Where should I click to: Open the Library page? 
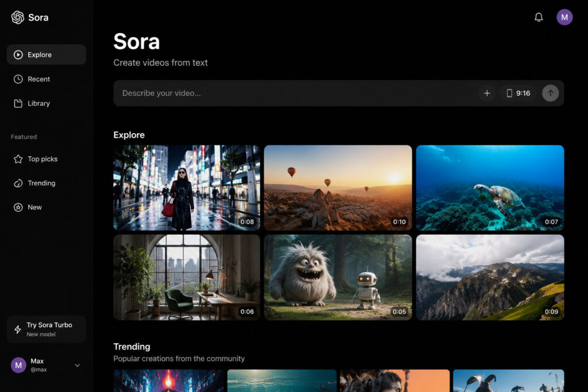pyautogui.click(x=47, y=103)
